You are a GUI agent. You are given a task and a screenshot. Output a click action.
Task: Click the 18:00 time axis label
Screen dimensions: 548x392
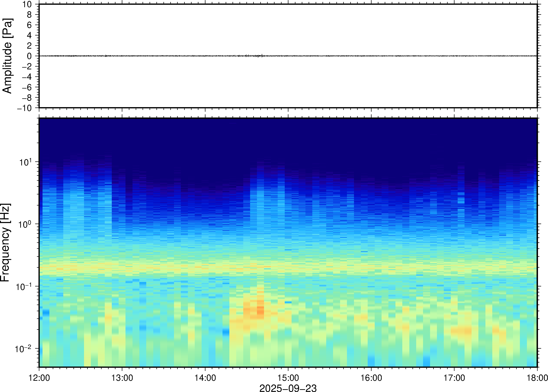(537, 378)
